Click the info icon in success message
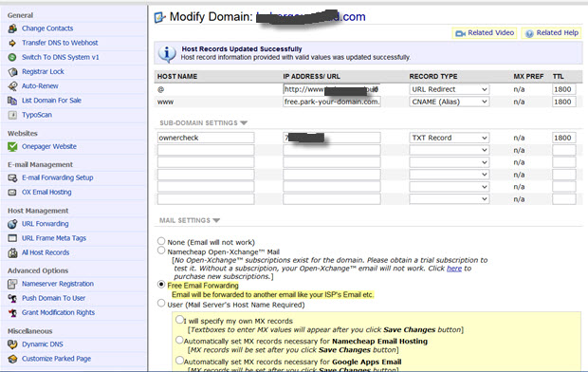 coord(167,54)
